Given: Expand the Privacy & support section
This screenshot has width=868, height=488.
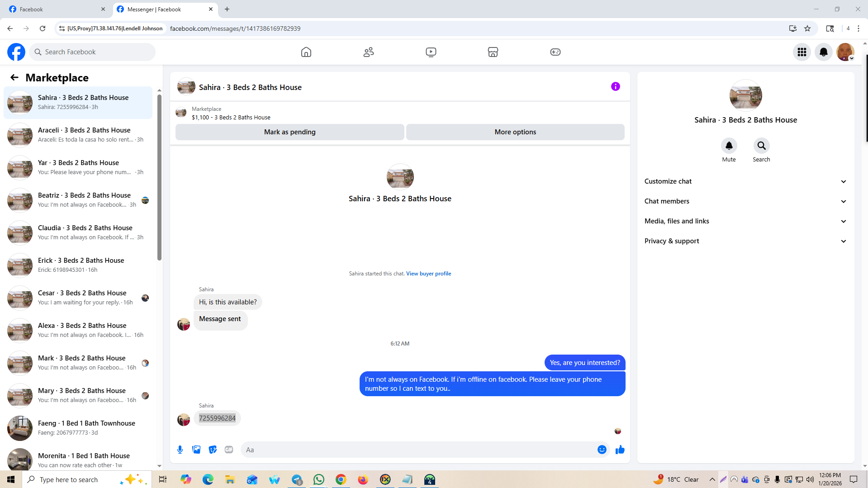Looking at the screenshot, I should 746,241.
